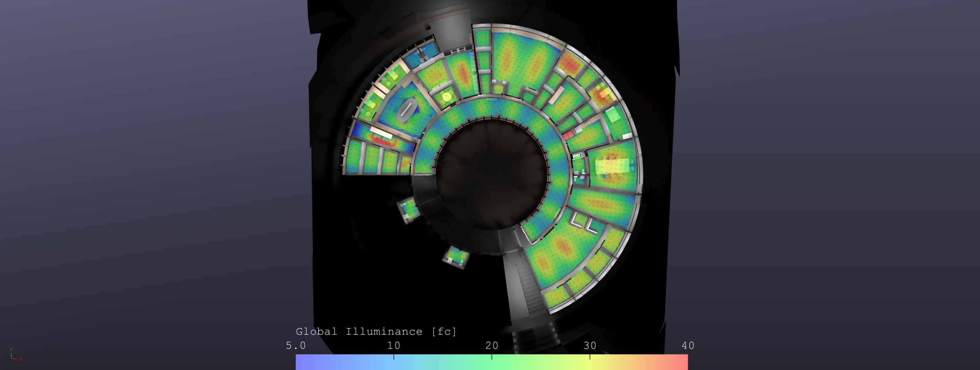Viewport: 980px width, 370px height.
Task: Click the dark central circular atrium
Action: 492,174
